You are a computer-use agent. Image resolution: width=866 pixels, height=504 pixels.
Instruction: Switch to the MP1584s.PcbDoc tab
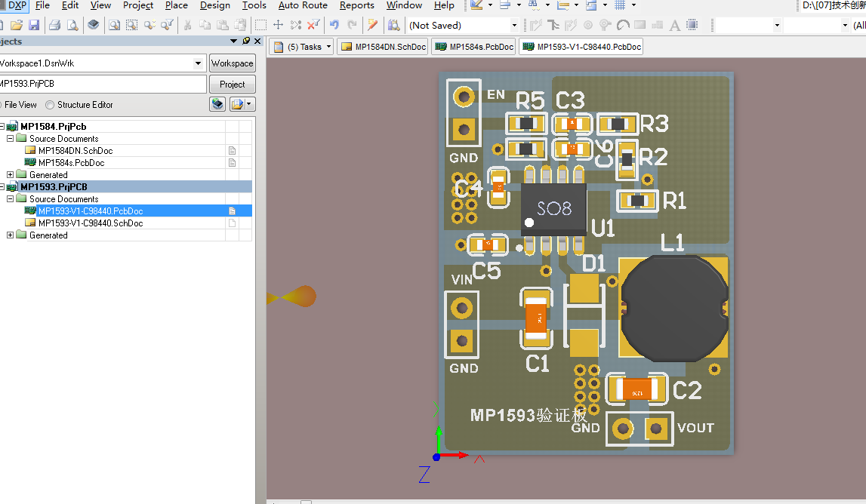pos(474,47)
